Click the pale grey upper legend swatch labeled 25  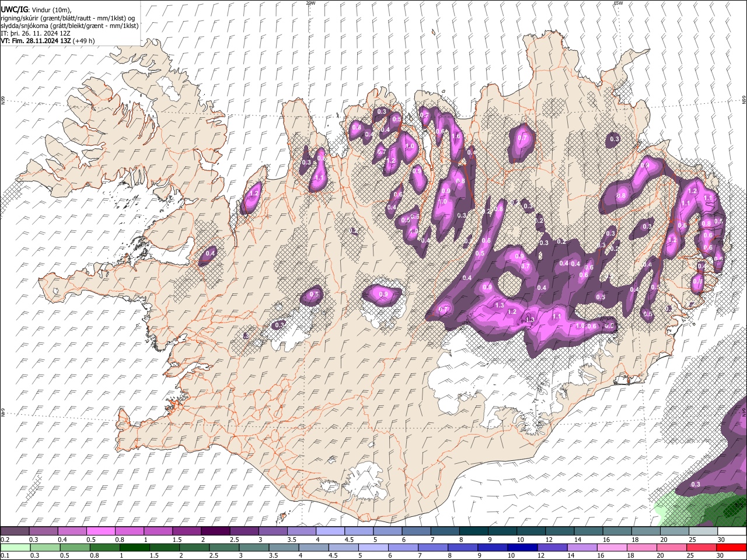coord(704,531)
